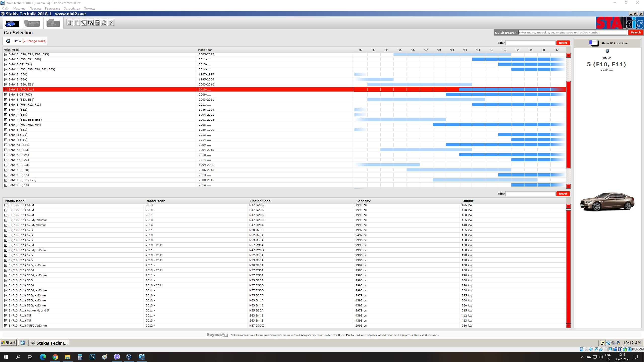The height and width of the screenshot is (362, 644).
Task: Expand BMW 5 GT (F07) row
Action: [6, 95]
